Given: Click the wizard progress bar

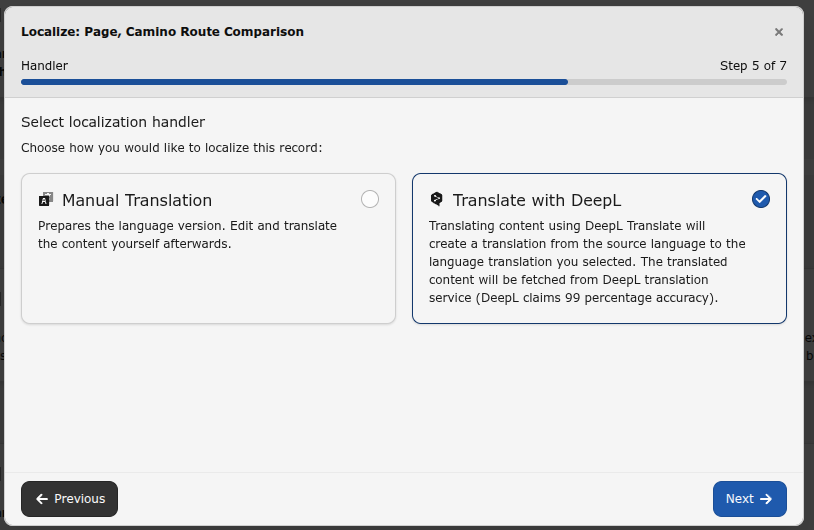Looking at the screenshot, I should point(404,82).
